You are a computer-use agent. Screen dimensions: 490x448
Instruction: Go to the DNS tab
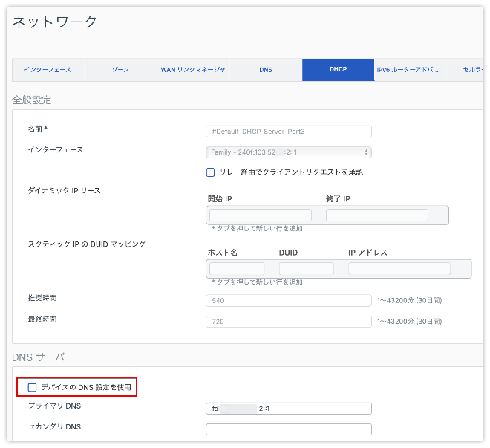point(266,70)
